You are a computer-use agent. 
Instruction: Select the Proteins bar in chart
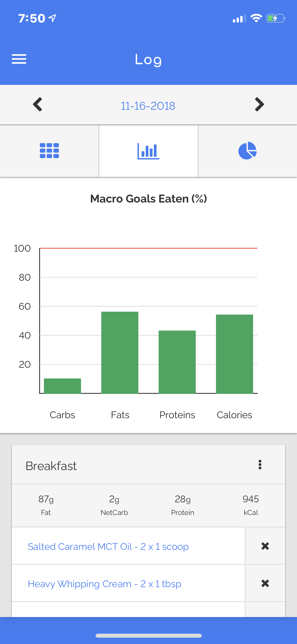tap(177, 362)
